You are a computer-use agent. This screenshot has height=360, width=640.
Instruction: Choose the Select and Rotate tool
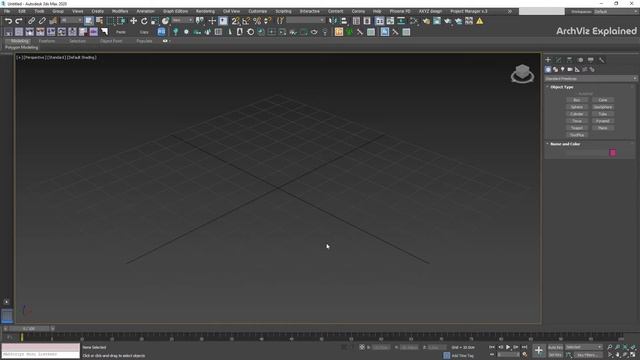tap(144, 21)
